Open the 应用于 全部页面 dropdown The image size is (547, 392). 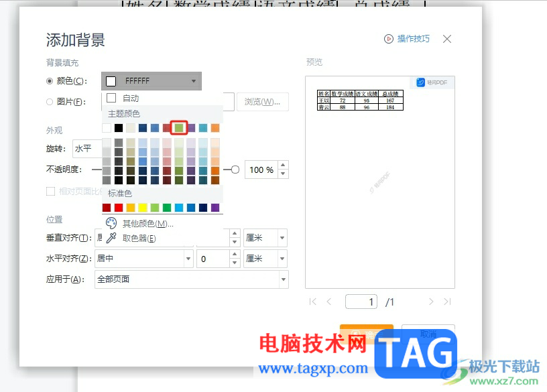[x=192, y=279]
